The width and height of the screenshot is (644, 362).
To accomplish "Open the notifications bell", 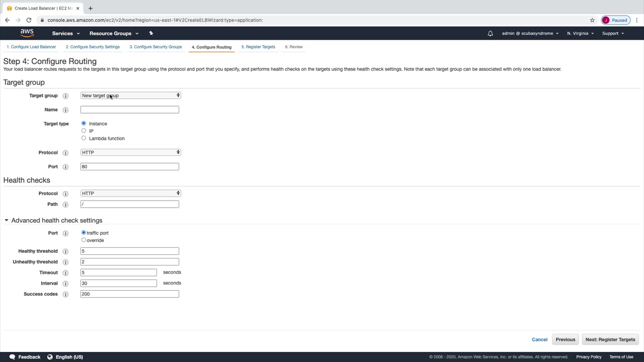I will (x=490, y=34).
